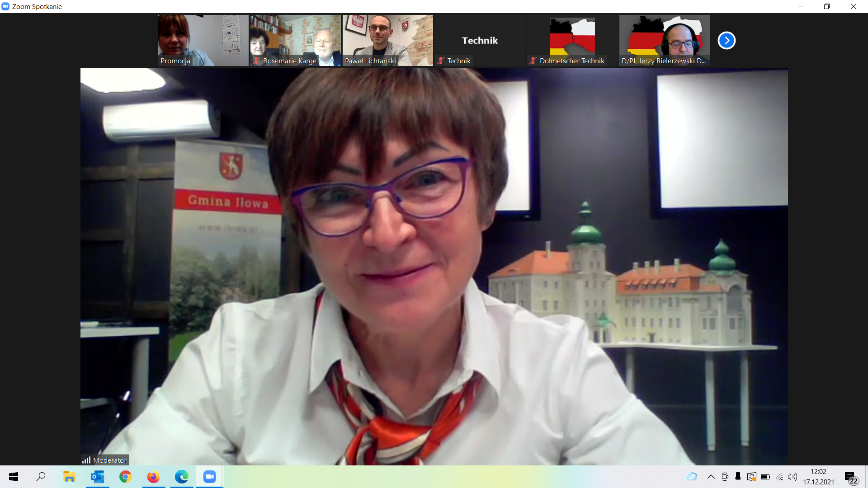
Task: Select the Promocja participant thumbnail
Action: coord(203,41)
